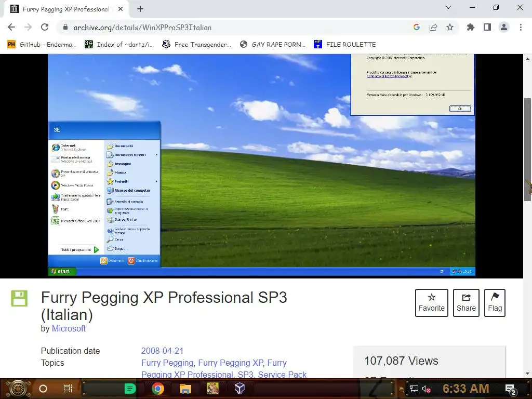Click the scrollbar up arrow
Screen dimensions: 532x399
[x=528, y=59]
